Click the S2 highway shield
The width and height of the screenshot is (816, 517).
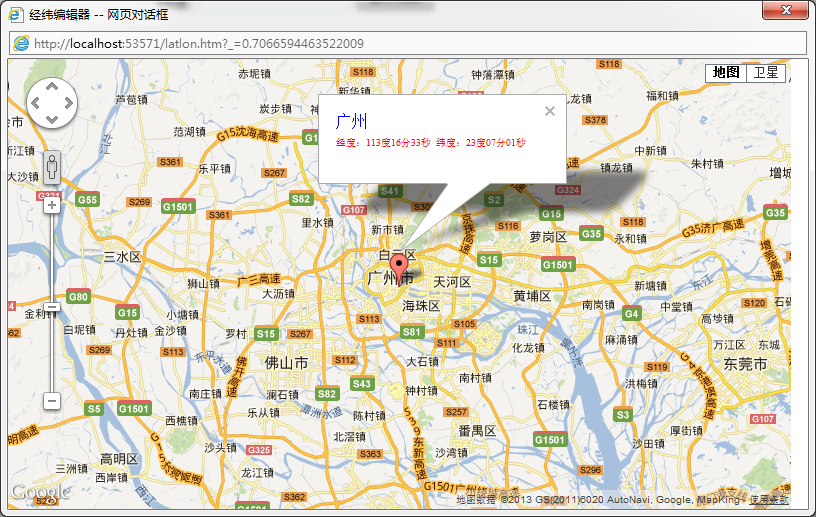[494, 200]
